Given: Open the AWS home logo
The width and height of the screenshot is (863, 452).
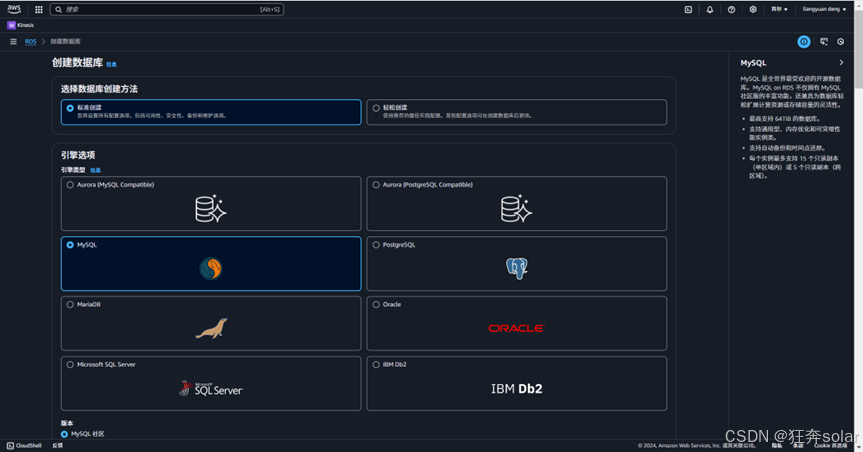Looking at the screenshot, I should (x=14, y=9).
